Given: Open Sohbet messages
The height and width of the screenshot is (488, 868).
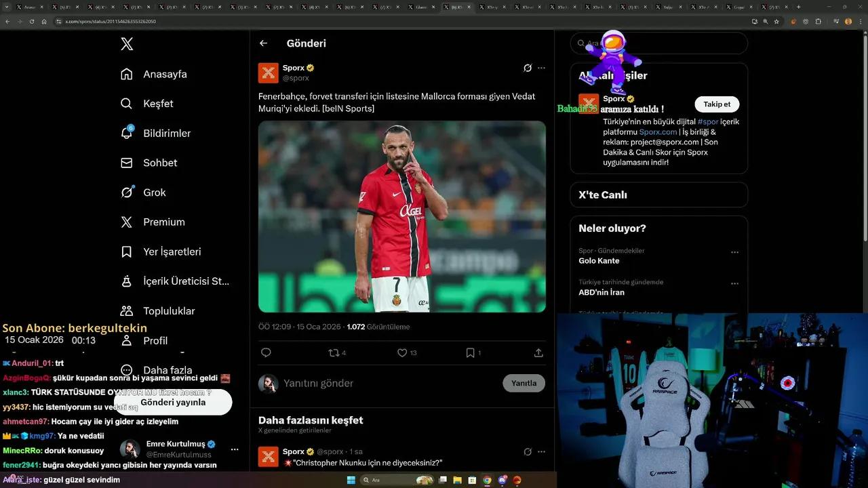Looking at the screenshot, I should tap(149, 163).
